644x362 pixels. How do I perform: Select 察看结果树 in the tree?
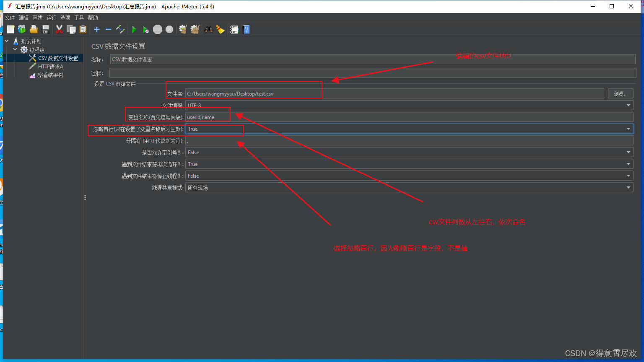(x=50, y=75)
